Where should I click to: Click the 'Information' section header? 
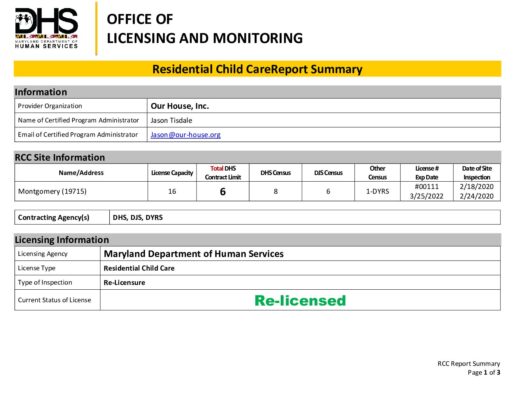257,92
